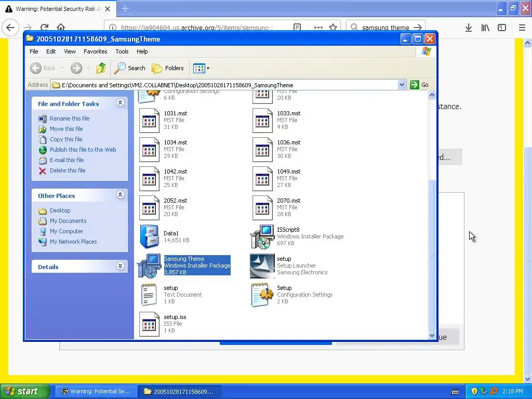The width and height of the screenshot is (532, 399).
Task: Click Rename this file link
Action: 70,118
